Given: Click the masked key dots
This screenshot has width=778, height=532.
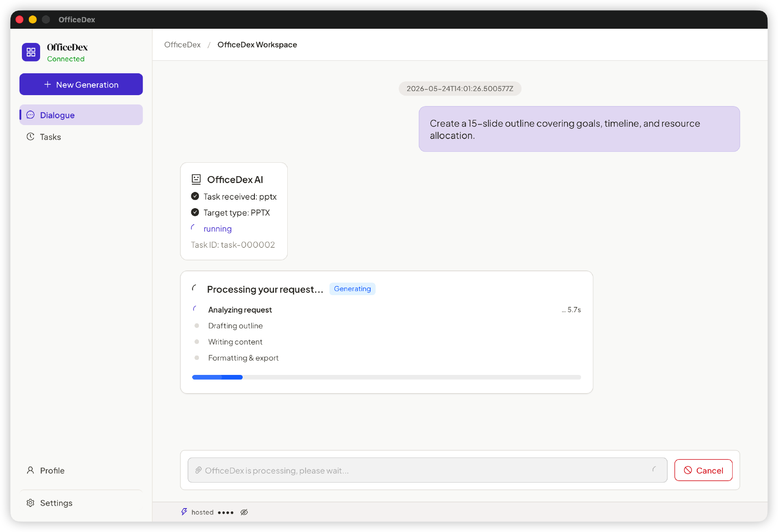Looking at the screenshot, I should pos(225,512).
